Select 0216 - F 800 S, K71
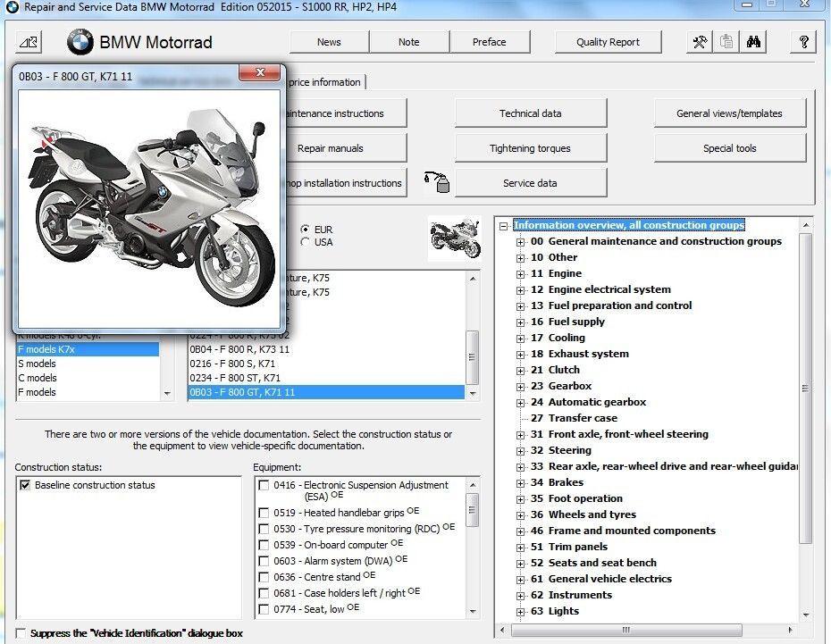831x644 pixels. click(x=326, y=364)
